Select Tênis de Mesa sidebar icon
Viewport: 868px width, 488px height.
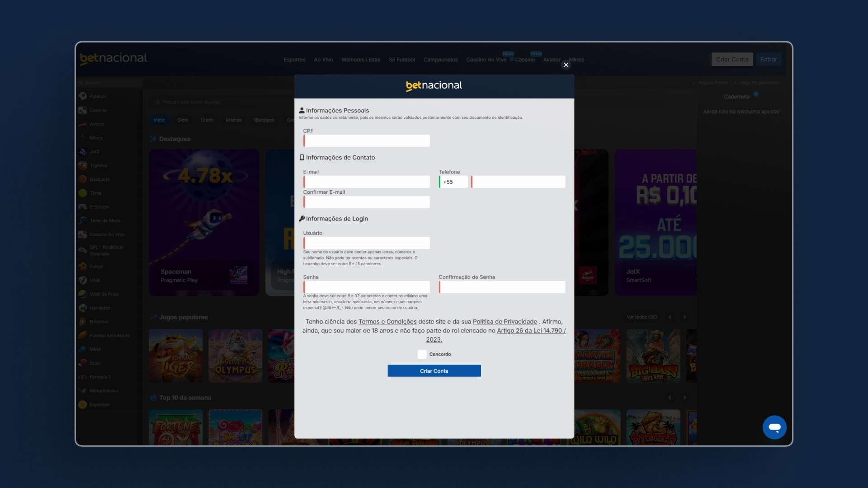(82, 221)
